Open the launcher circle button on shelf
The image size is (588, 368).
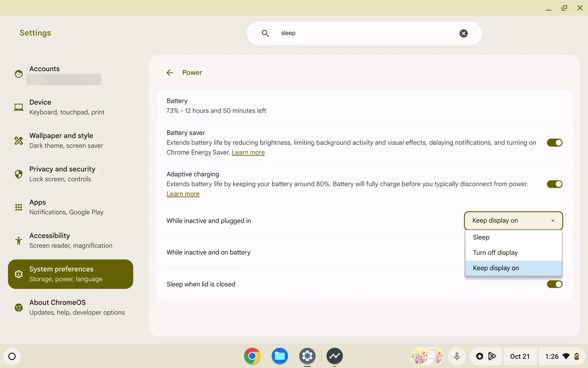click(x=12, y=356)
